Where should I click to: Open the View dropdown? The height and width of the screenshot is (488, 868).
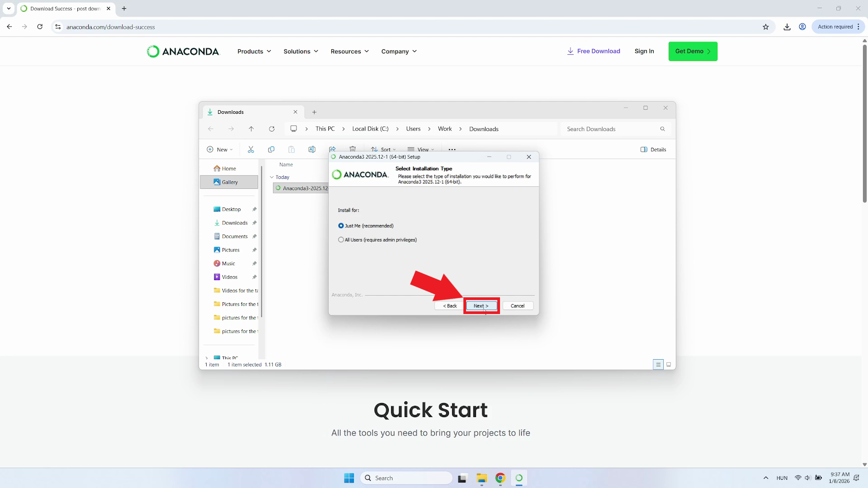421,149
